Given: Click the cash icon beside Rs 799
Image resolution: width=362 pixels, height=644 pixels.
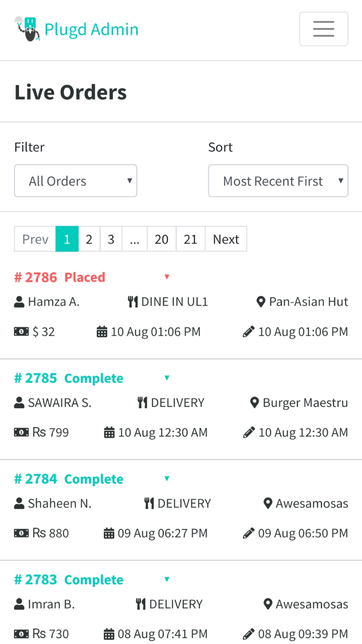Looking at the screenshot, I should tap(21, 432).
